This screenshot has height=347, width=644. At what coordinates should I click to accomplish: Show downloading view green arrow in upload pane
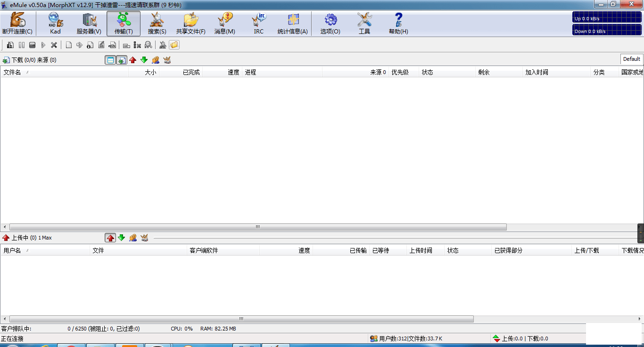coord(122,238)
